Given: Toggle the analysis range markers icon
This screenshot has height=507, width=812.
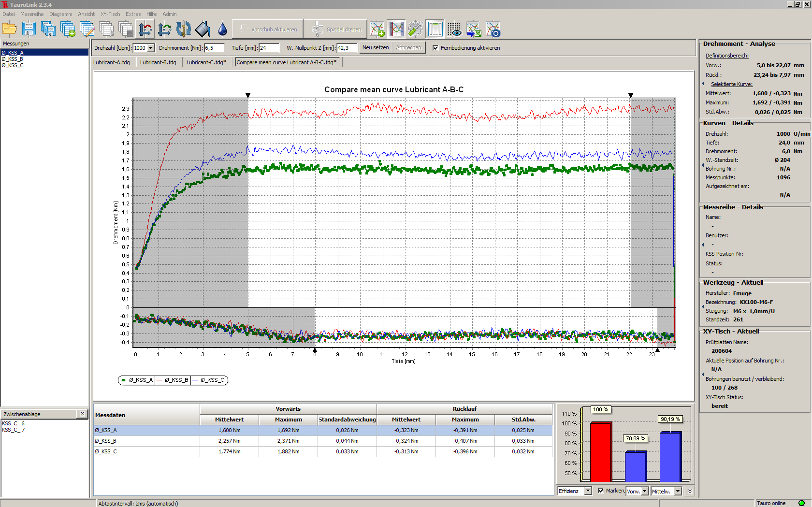Looking at the screenshot, I should [396, 29].
